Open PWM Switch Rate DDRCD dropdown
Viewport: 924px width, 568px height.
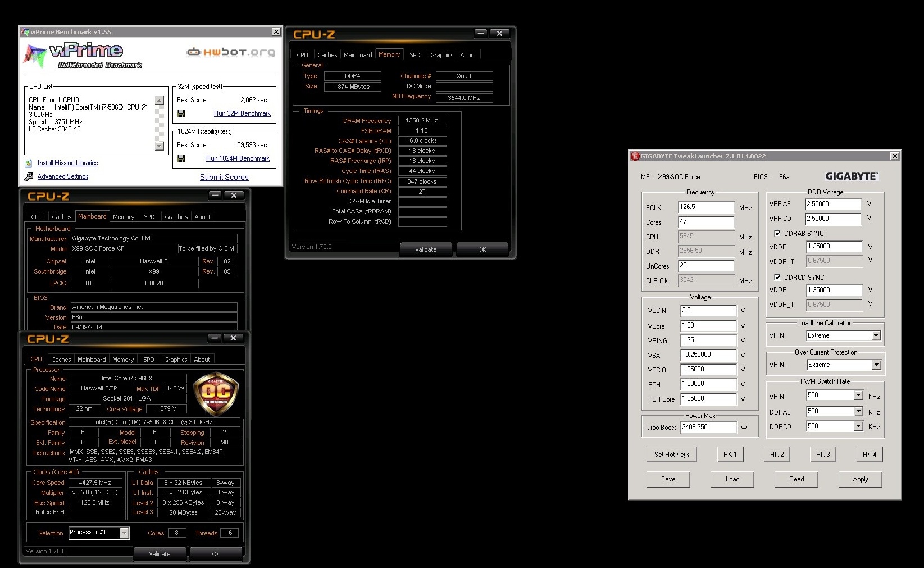click(858, 426)
